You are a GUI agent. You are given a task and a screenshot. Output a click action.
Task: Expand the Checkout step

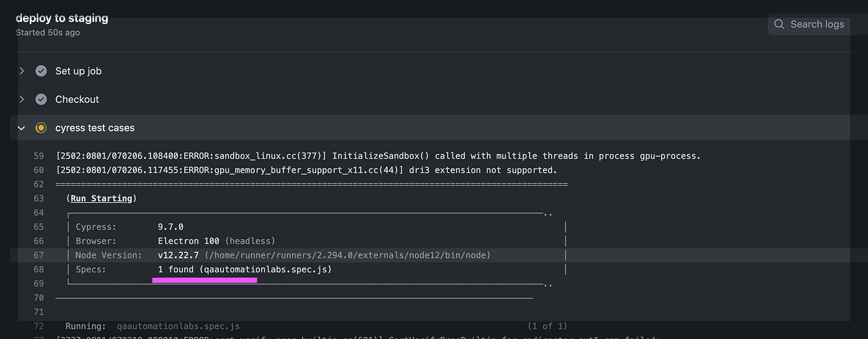pyautogui.click(x=22, y=99)
